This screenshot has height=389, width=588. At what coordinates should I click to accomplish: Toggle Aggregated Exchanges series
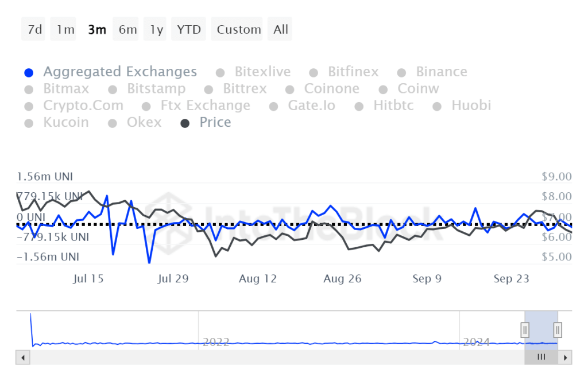coord(111,72)
